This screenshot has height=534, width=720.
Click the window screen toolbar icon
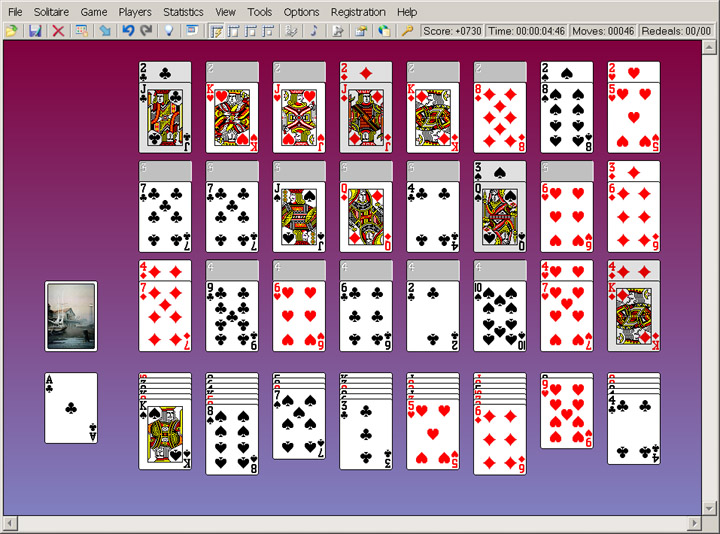point(192,31)
